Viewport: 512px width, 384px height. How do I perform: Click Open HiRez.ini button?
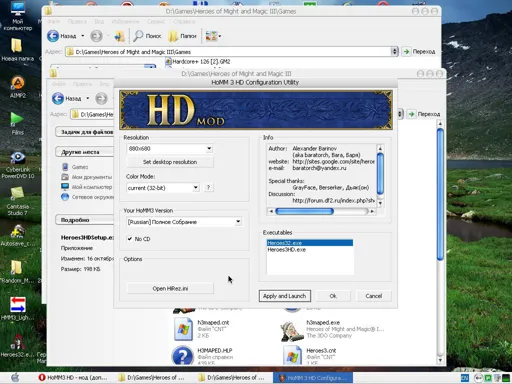(x=170, y=288)
